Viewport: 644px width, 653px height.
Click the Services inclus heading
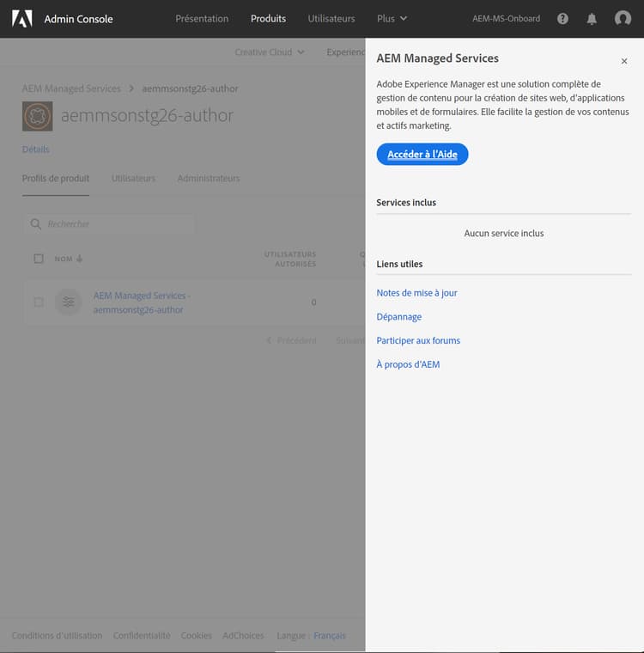(x=406, y=203)
